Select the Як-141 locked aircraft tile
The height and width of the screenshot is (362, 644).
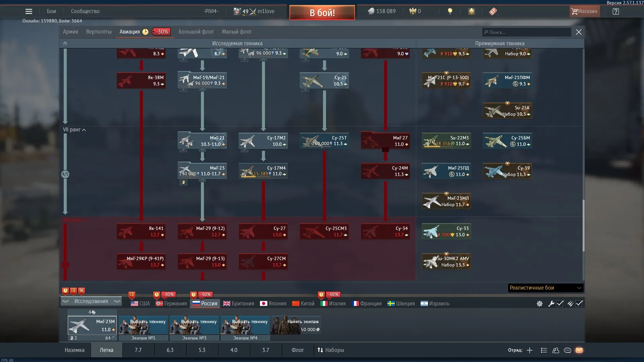pyautogui.click(x=141, y=231)
